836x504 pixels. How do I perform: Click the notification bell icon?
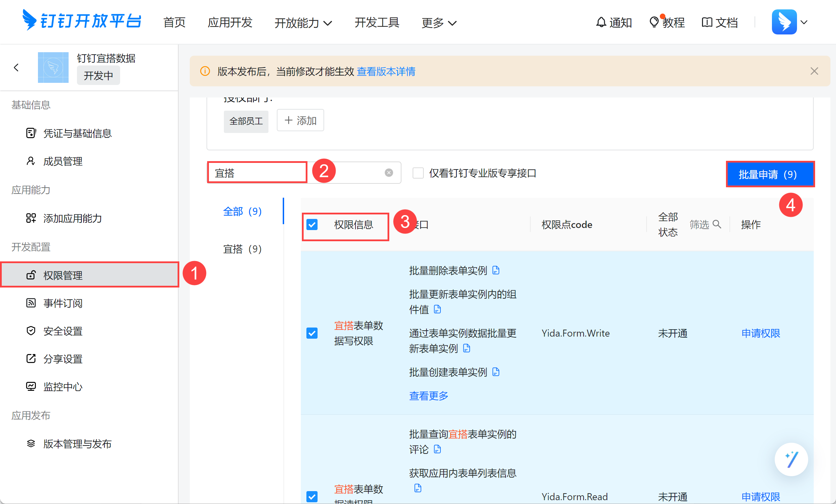[601, 22]
